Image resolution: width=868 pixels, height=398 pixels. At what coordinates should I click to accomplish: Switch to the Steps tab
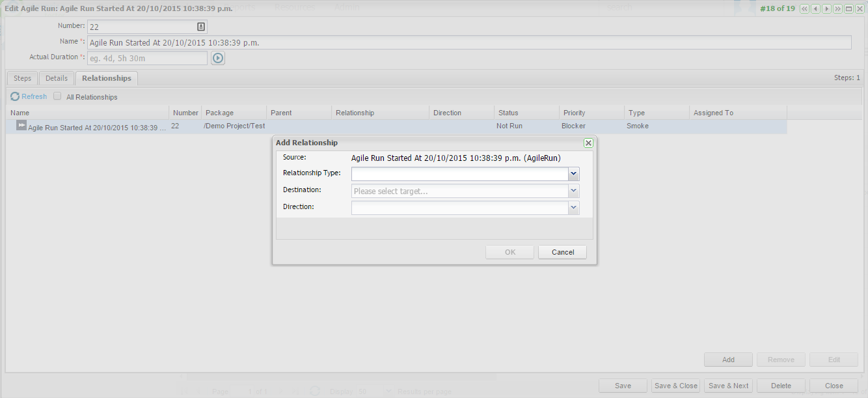coord(22,78)
